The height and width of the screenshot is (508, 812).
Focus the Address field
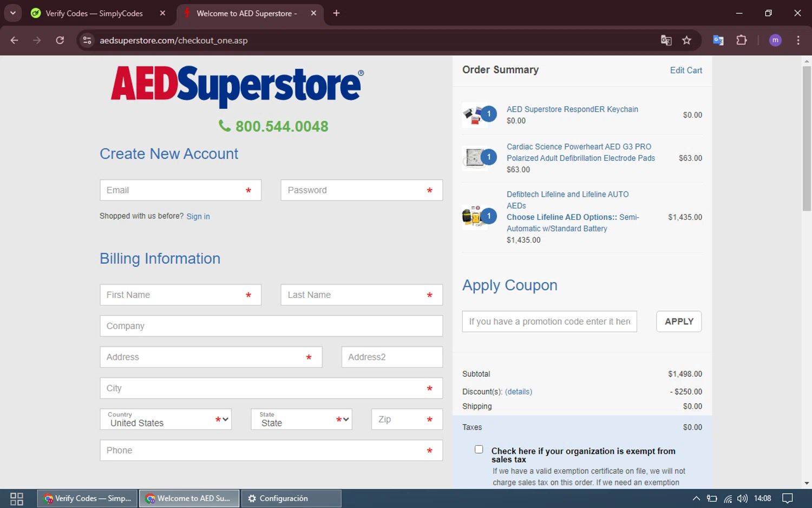click(211, 357)
